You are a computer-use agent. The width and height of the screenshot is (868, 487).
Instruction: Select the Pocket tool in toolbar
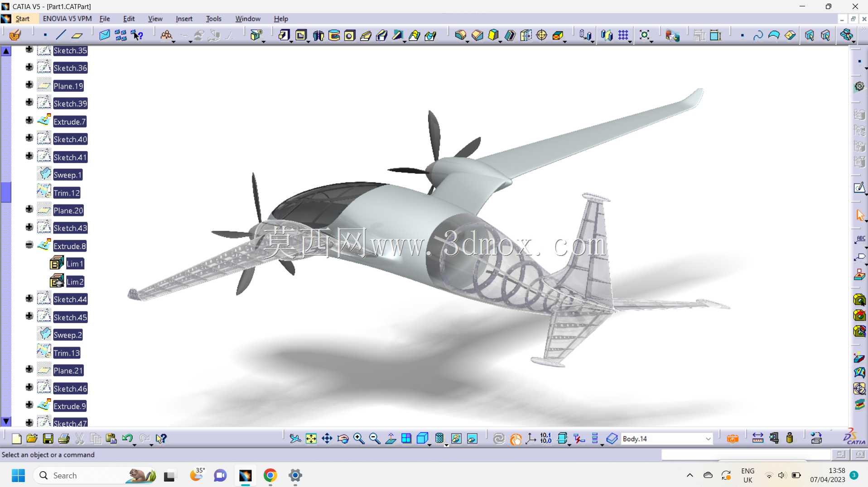click(301, 35)
